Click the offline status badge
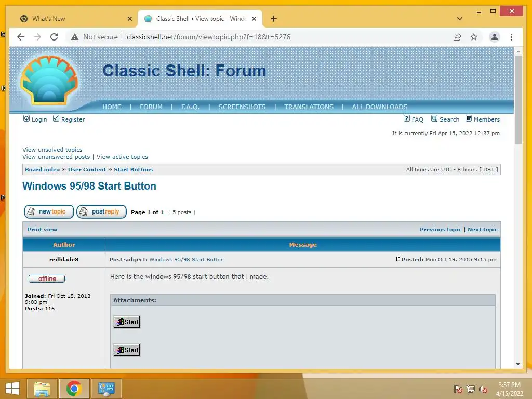 point(47,278)
